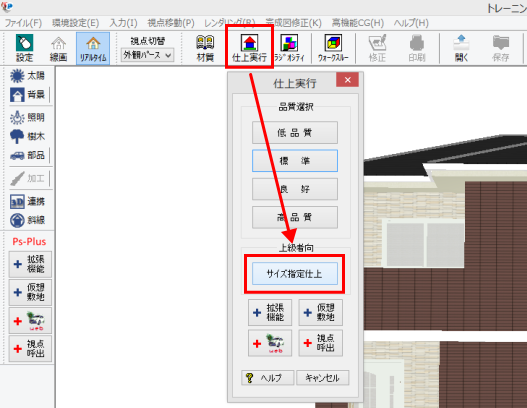Open the 材質 material book icon
Screen dimensions: 527x408
point(205,48)
